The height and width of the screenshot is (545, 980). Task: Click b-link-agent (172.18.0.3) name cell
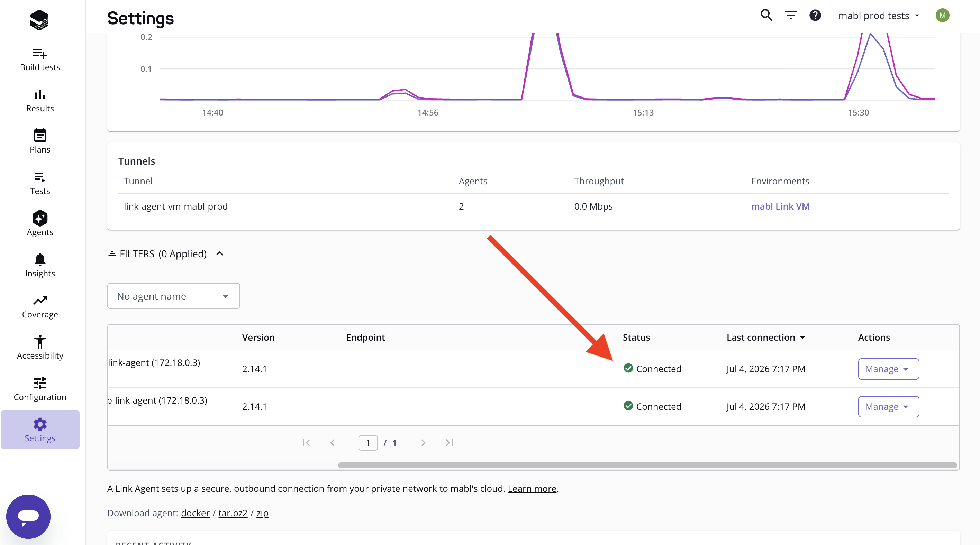[x=157, y=400]
